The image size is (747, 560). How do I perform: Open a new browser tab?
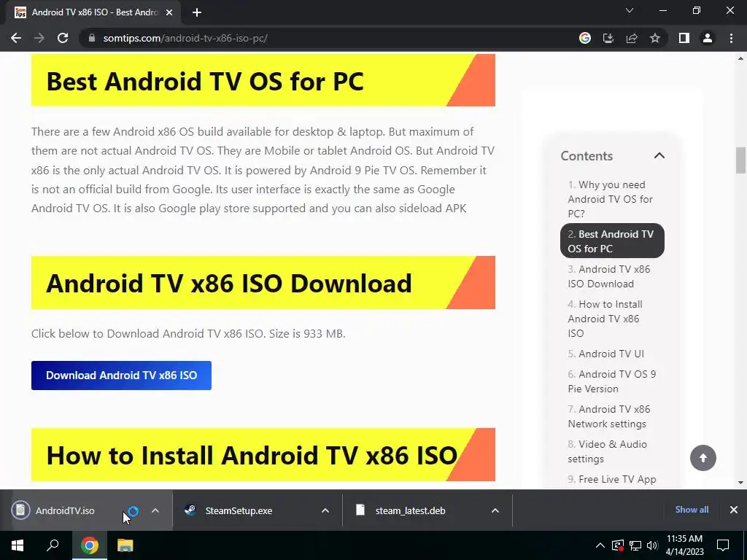coord(197,12)
